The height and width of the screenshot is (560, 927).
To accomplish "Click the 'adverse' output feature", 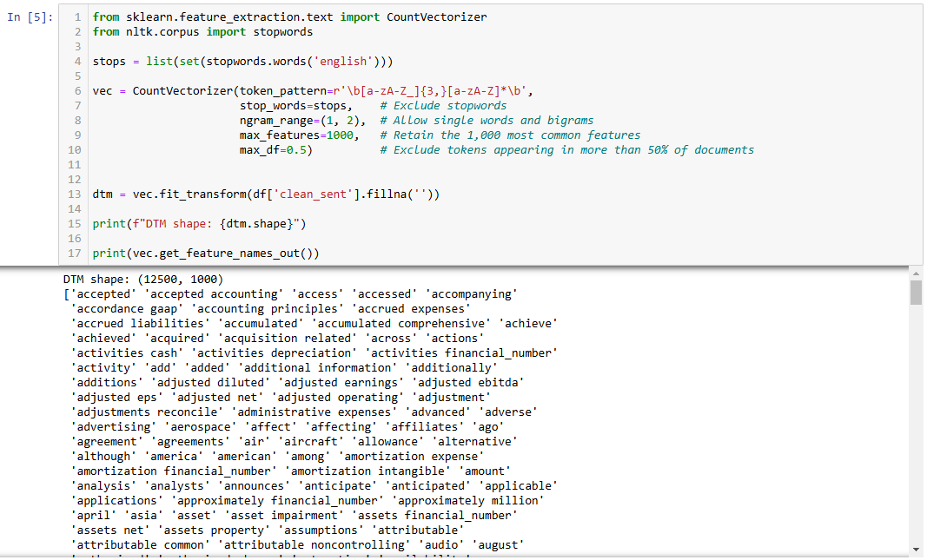I will coord(508,412).
